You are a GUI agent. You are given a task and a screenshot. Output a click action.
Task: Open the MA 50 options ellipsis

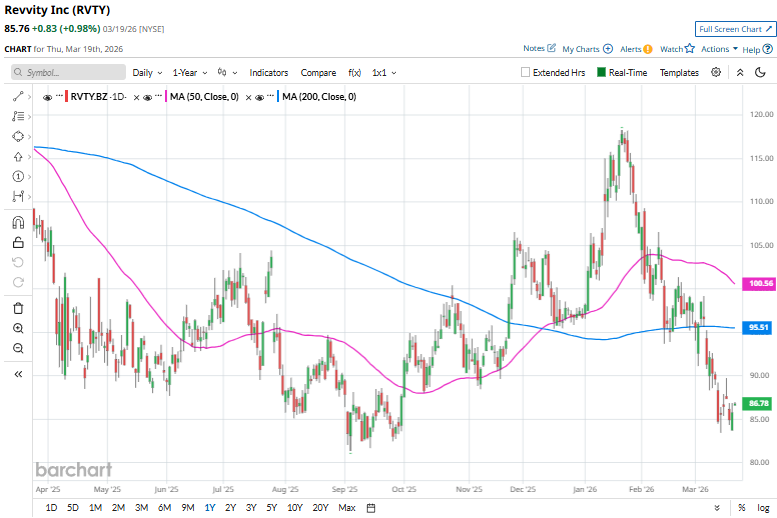coord(159,96)
